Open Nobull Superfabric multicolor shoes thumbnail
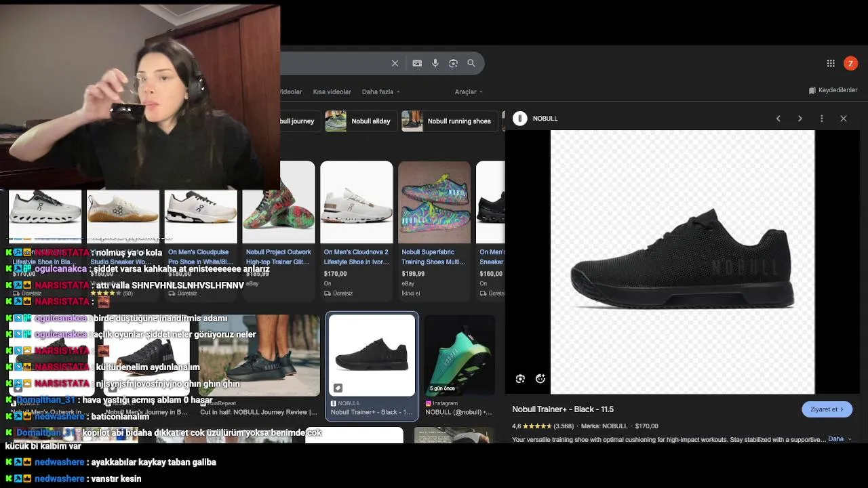The width and height of the screenshot is (868, 488). click(x=434, y=202)
